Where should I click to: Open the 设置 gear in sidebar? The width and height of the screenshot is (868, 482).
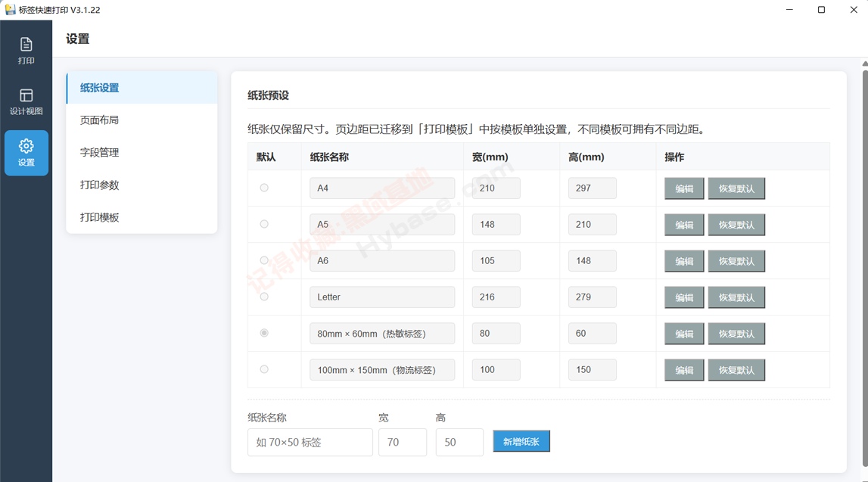pos(26,153)
